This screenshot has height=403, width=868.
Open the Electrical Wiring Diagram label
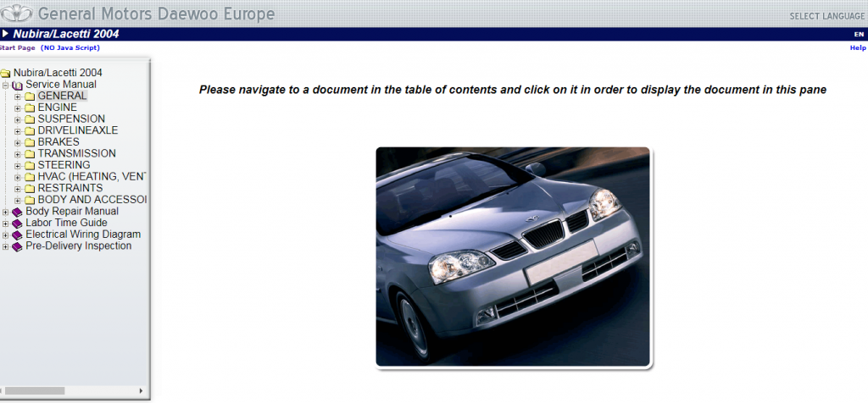(x=83, y=235)
